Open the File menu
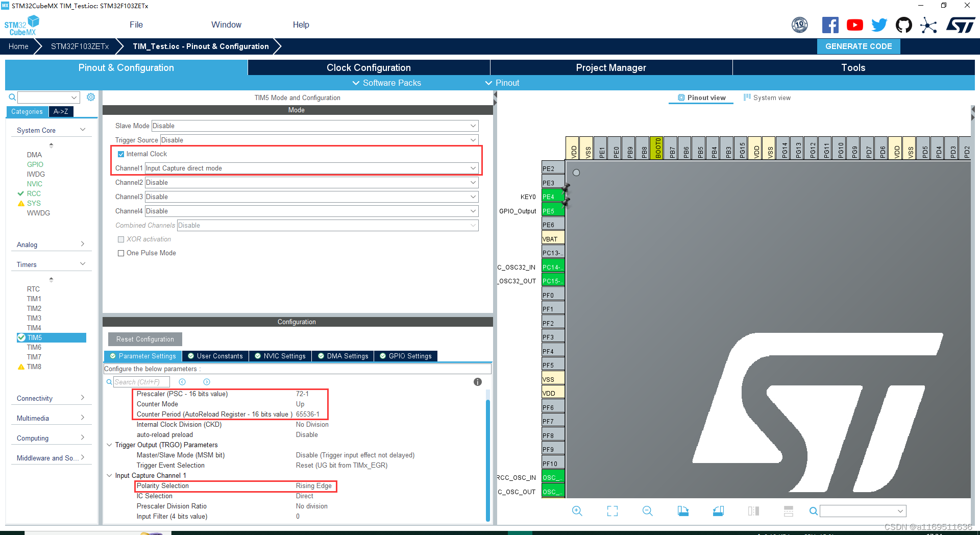Screen dimensions: 980x535 (x=136, y=25)
